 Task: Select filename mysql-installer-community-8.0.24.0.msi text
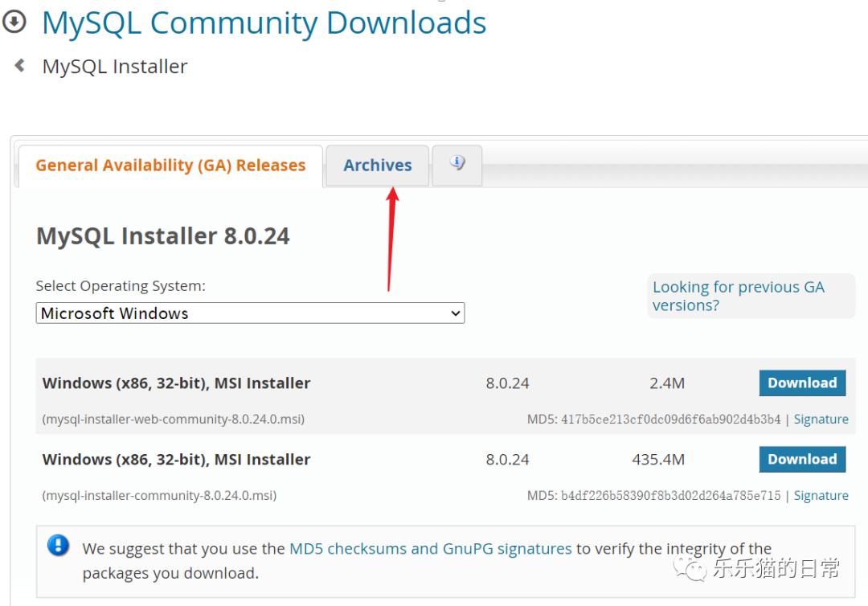[159, 496]
